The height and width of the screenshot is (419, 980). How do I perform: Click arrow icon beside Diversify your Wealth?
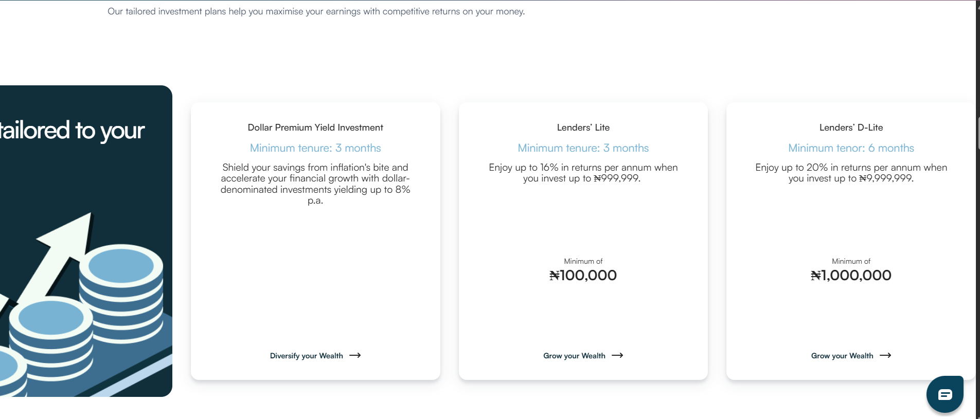coord(355,356)
